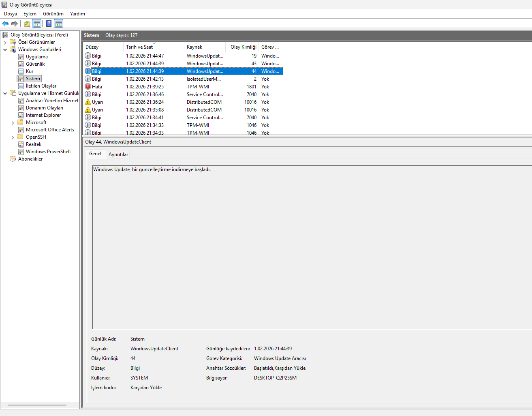Click the Up one level folder icon

pyautogui.click(x=27, y=24)
